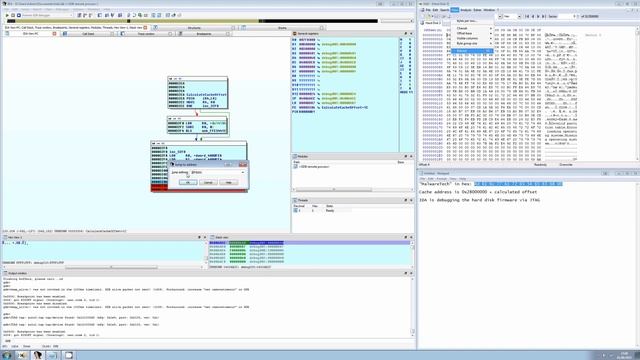
Task: Close the Threads panel
Action: (411, 200)
